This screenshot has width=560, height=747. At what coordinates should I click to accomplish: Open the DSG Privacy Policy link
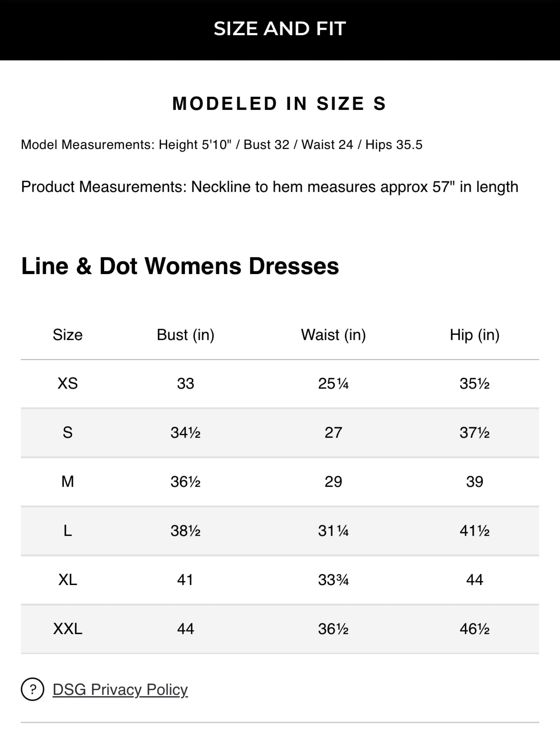[120, 690]
